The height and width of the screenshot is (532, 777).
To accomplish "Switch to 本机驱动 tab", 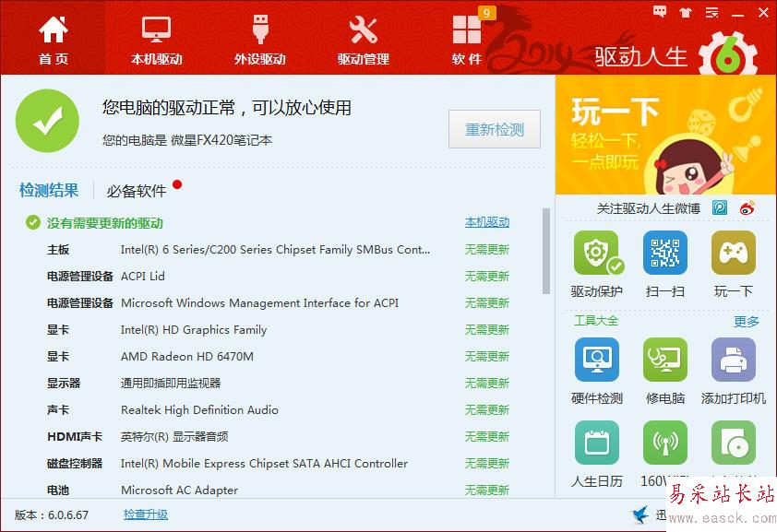I will [x=157, y=41].
